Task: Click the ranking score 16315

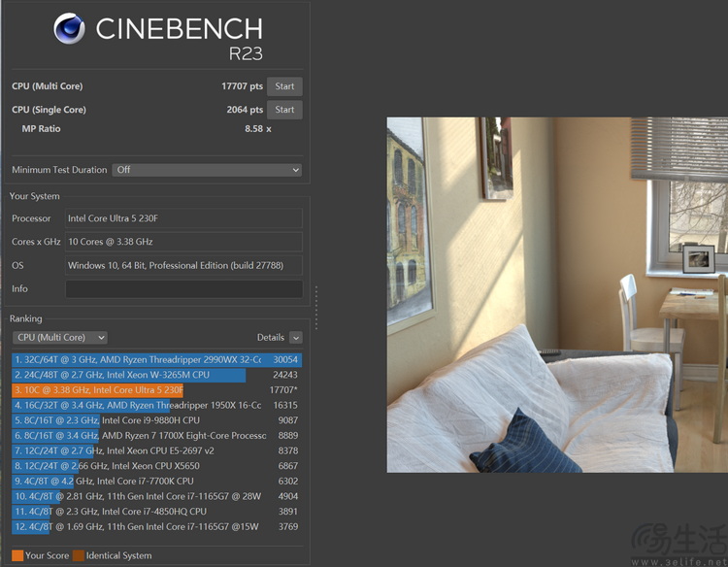Action: [285, 406]
